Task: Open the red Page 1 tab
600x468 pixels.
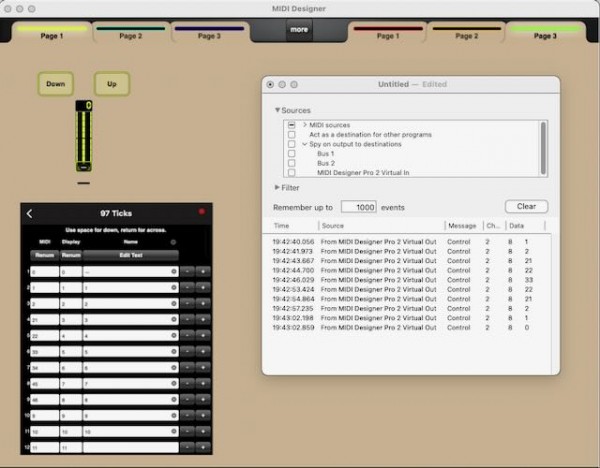Action: [388, 33]
